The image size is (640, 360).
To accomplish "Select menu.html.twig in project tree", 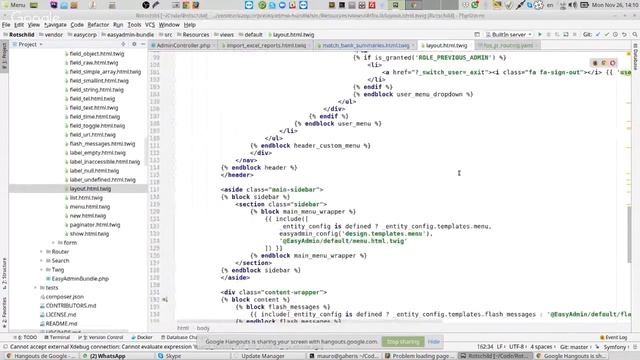I will 90,207.
